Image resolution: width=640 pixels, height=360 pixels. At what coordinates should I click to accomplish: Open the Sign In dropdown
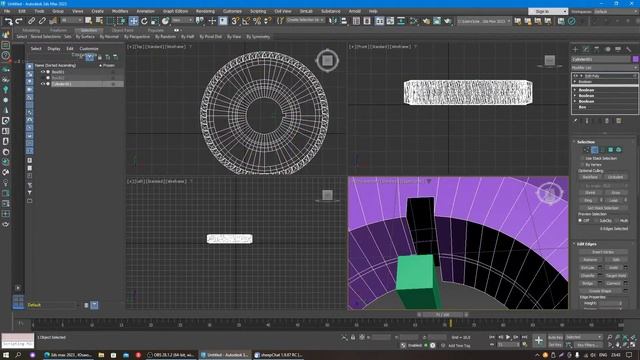pyautogui.click(x=548, y=11)
